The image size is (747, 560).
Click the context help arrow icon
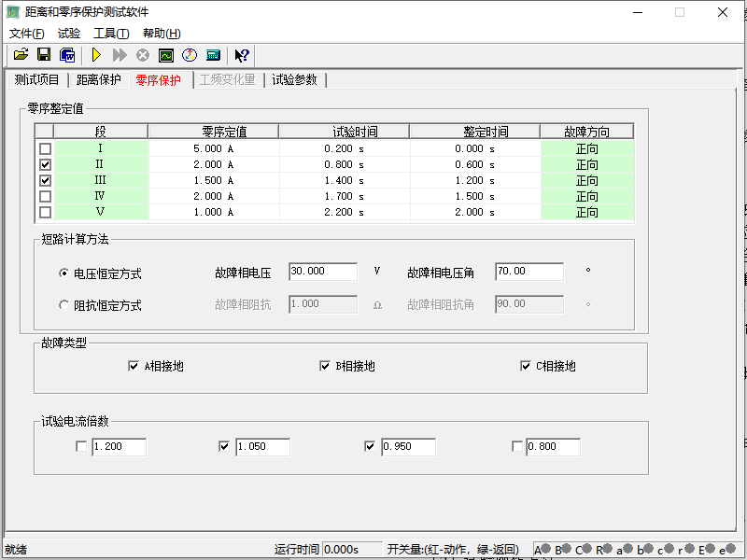coord(241,56)
